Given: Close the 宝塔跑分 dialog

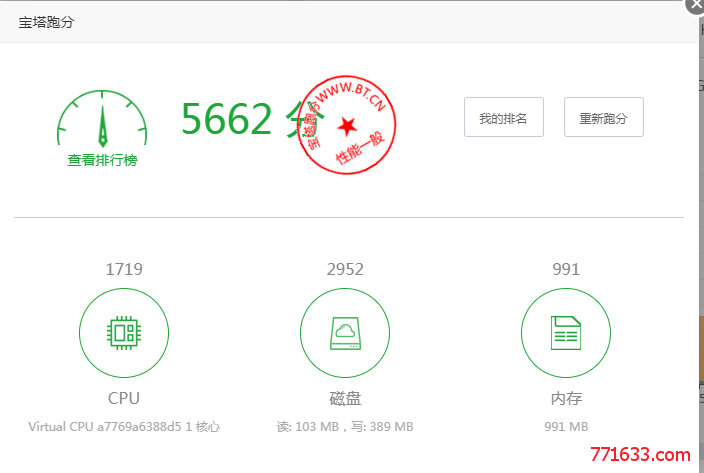Looking at the screenshot, I should (x=696, y=4).
